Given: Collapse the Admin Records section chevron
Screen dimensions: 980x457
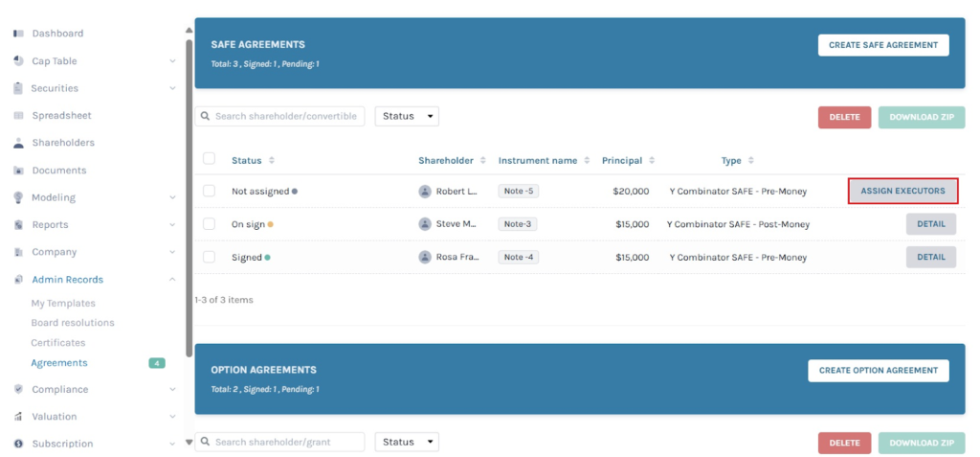Looking at the screenshot, I should click(172, 280).
